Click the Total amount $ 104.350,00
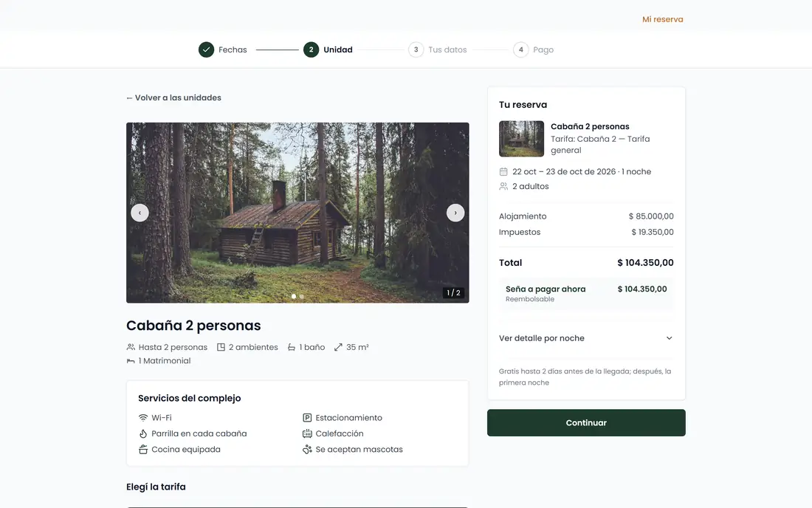812x508 pixels. [645, 263]
